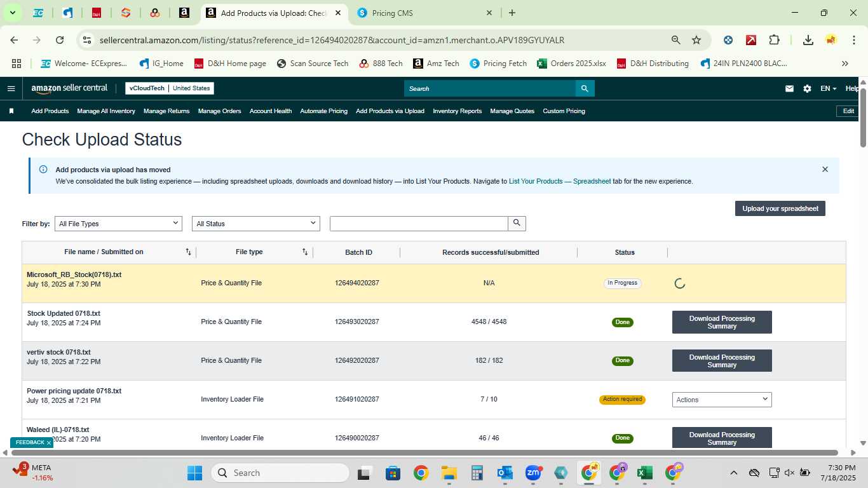
Task: Open Actions dropdown for Power pricing update
Action: click(722, 400)
